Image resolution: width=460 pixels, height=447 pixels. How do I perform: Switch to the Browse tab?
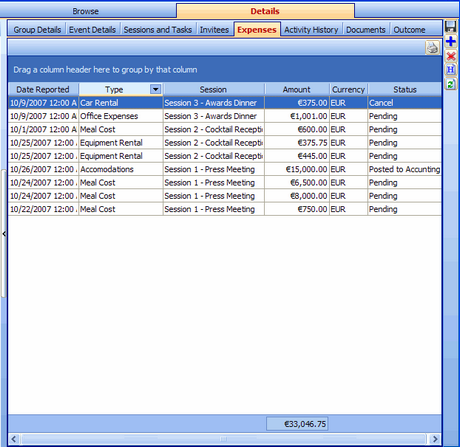pyautogui.click(x=85, y=11)
